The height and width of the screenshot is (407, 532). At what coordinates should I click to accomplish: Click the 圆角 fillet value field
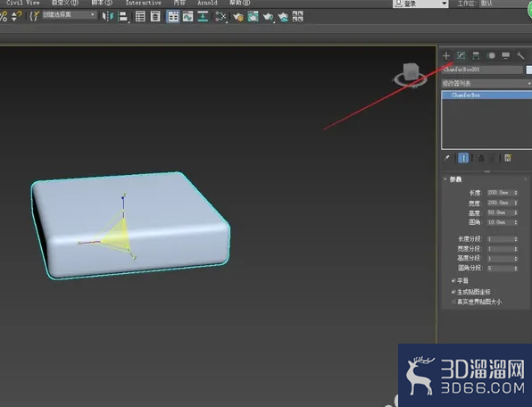pos(500,222)
